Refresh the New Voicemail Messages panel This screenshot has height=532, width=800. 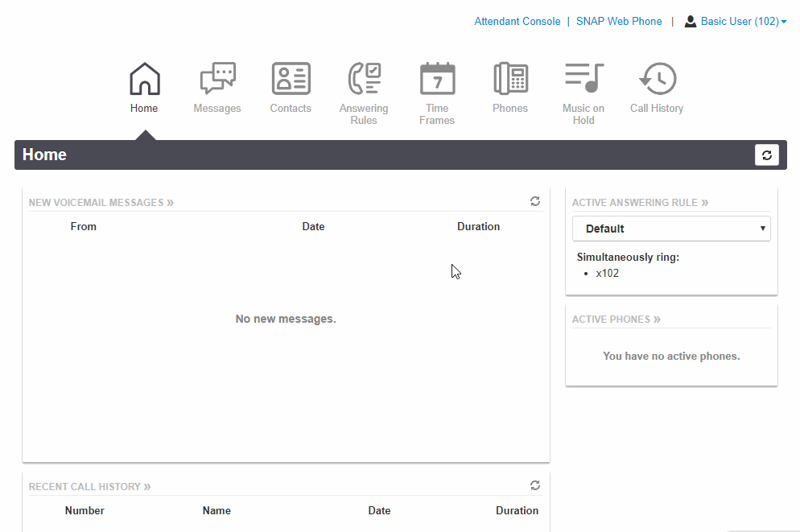tap(535, 201)
